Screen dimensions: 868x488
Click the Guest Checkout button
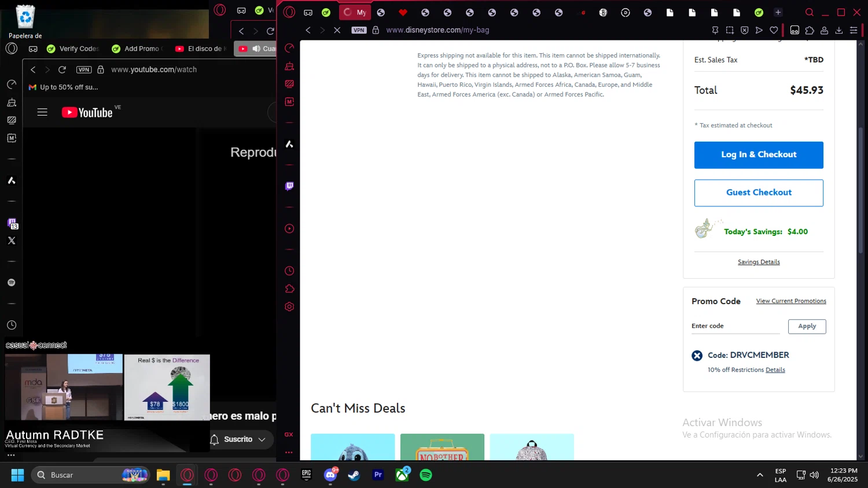(x=759, y=193)
